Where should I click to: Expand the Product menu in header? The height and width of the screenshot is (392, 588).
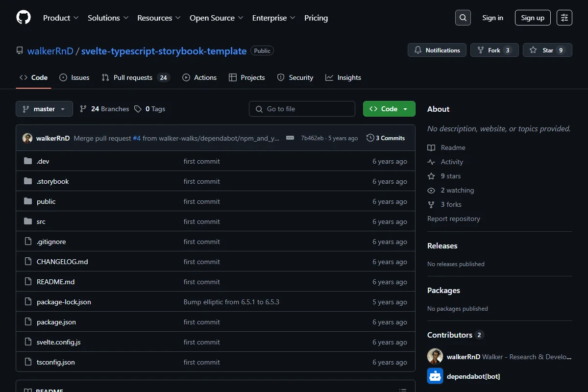point(61,18)
